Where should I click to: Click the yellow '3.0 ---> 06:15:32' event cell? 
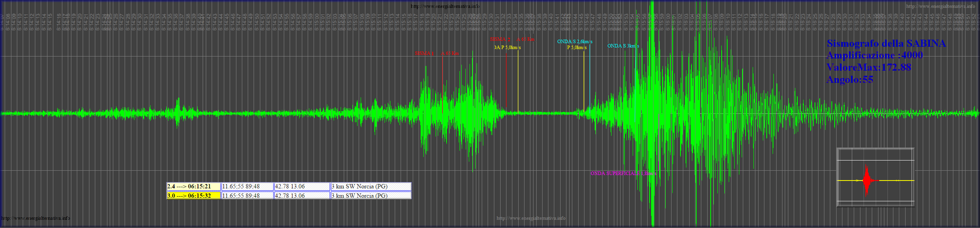coord(194,195)
